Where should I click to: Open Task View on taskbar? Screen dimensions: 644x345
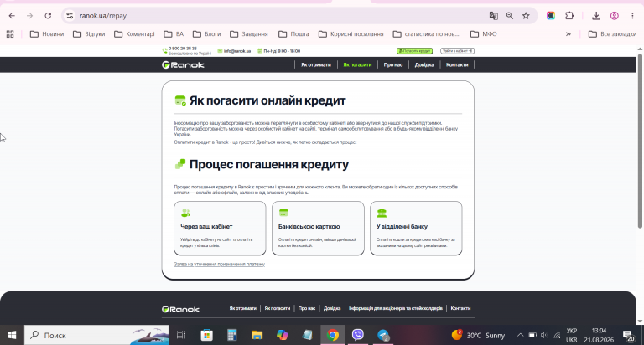[181, 335]
